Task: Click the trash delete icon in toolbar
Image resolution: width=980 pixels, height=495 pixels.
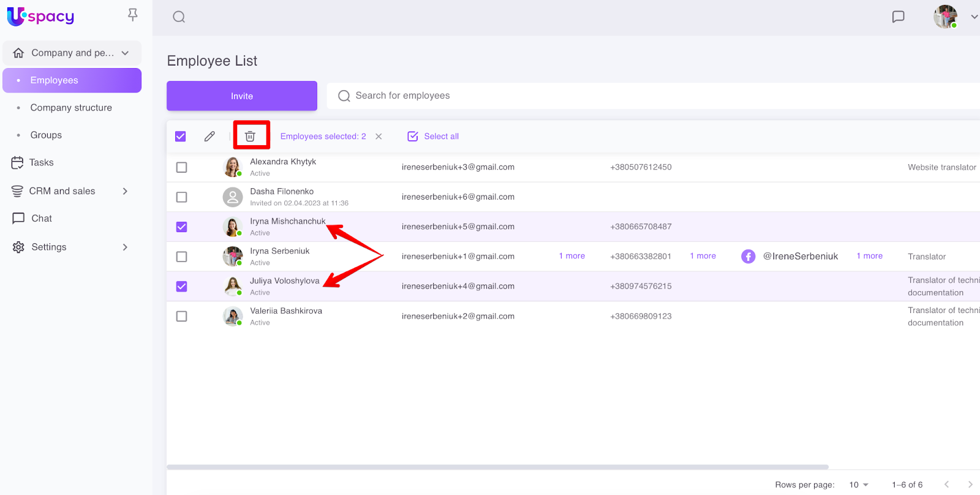Action: click(x=250, y=136)
